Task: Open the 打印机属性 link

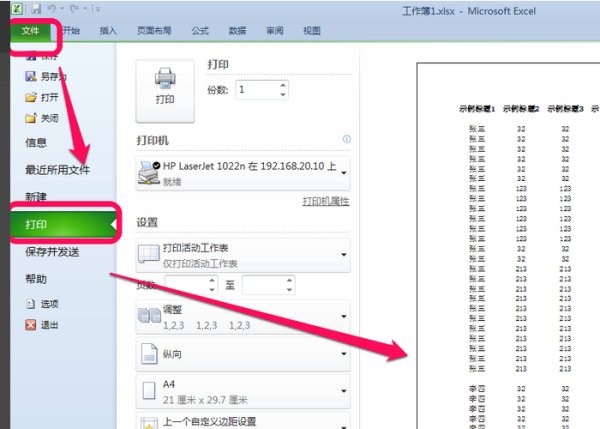Action: coord(326,201)
